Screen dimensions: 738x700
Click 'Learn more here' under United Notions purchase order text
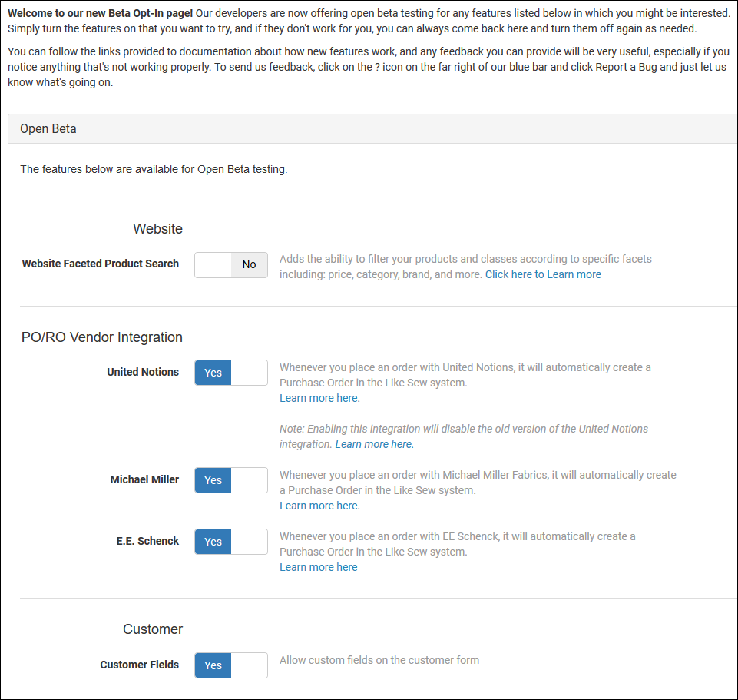tap(319, 398)
